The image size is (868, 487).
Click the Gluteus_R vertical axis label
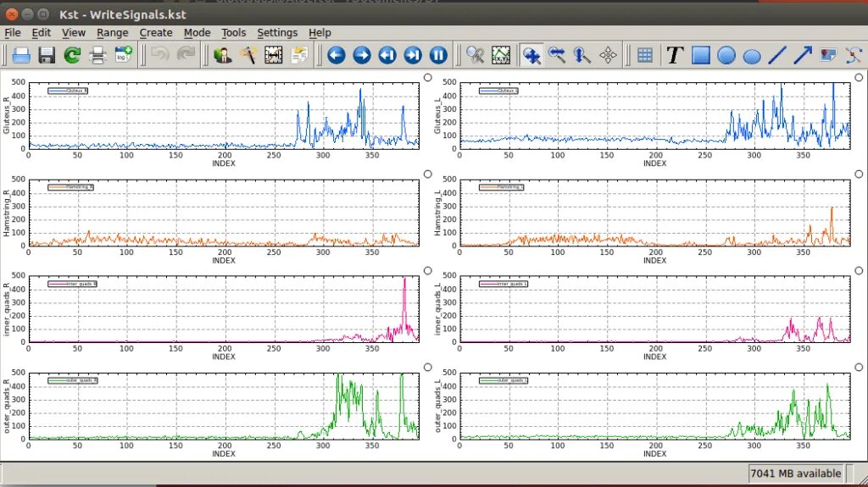tap(7, 115)
